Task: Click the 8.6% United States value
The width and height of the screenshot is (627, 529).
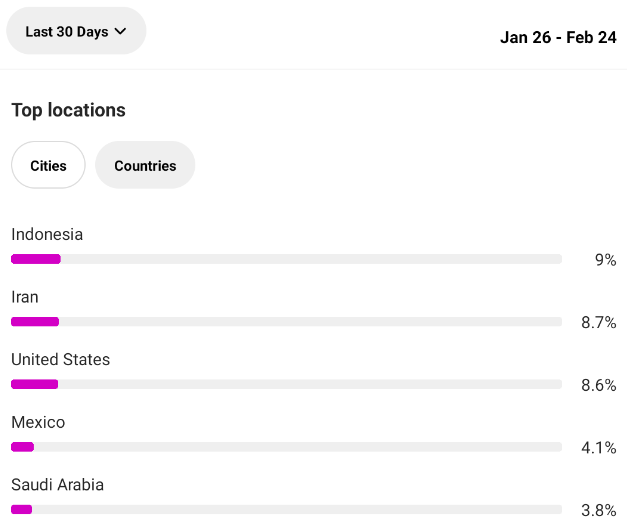Action: 599,385
